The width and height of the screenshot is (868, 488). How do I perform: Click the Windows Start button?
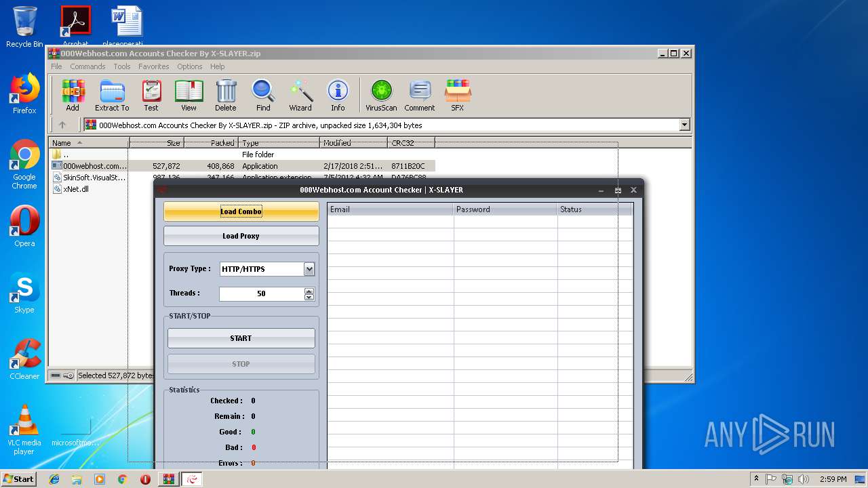pos(19,479)
